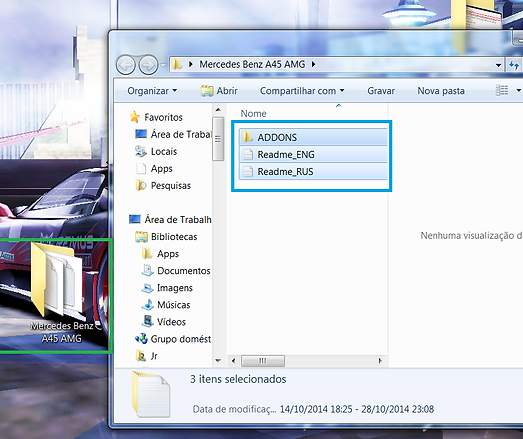
Task: Open Grupo doméstico in the tree
Action: tap(173, 339)
